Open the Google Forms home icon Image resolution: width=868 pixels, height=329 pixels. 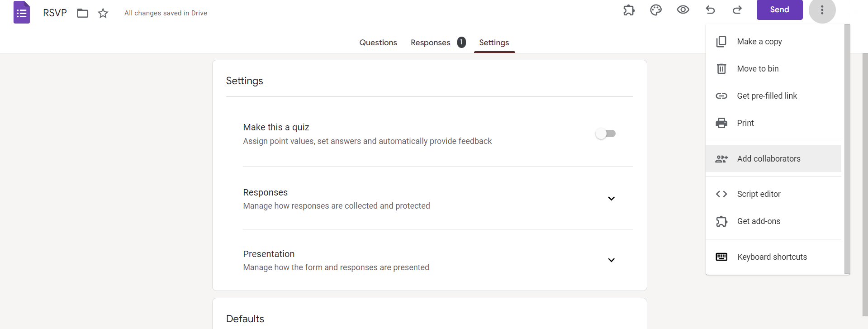click(22, 12)
